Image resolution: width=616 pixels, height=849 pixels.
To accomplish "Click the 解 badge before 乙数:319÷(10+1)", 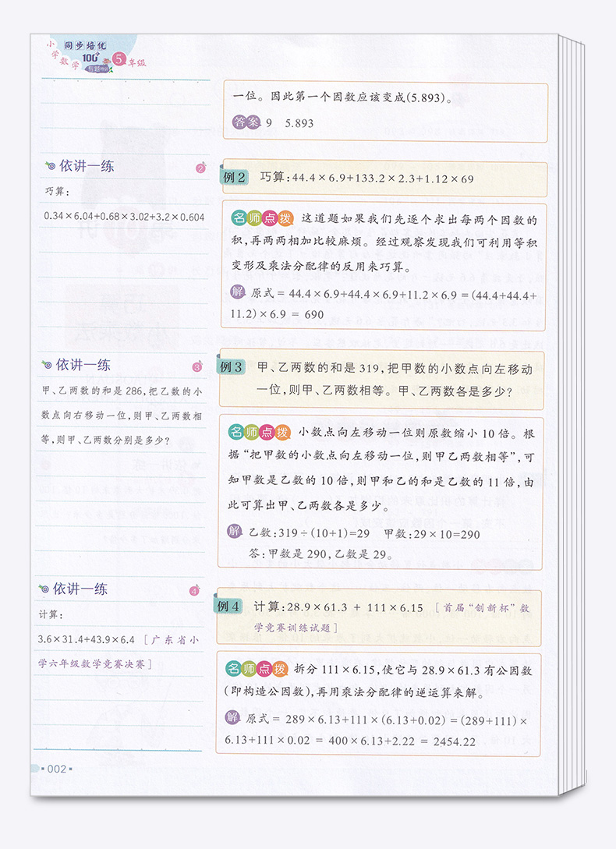I will pos(234,531).
